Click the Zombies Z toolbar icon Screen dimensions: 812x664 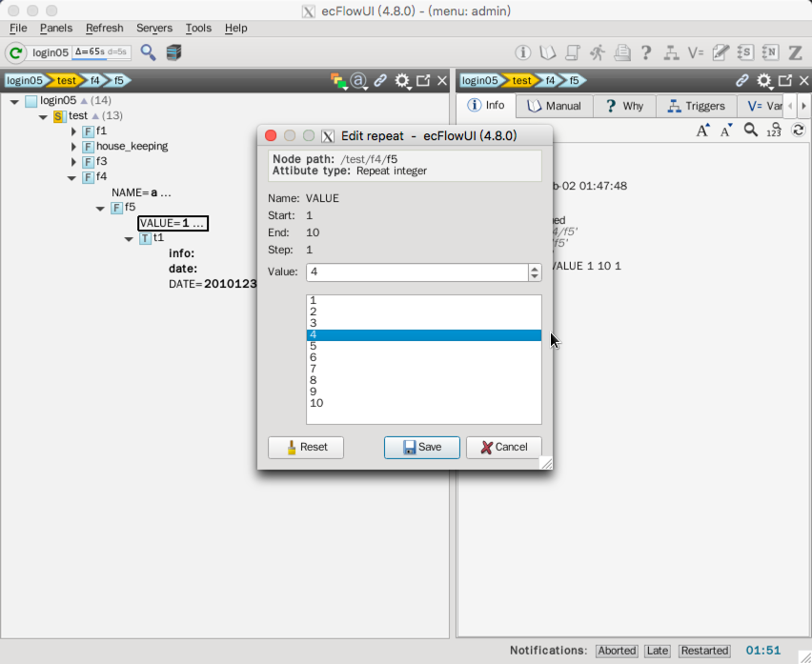[x=795, y=52]
